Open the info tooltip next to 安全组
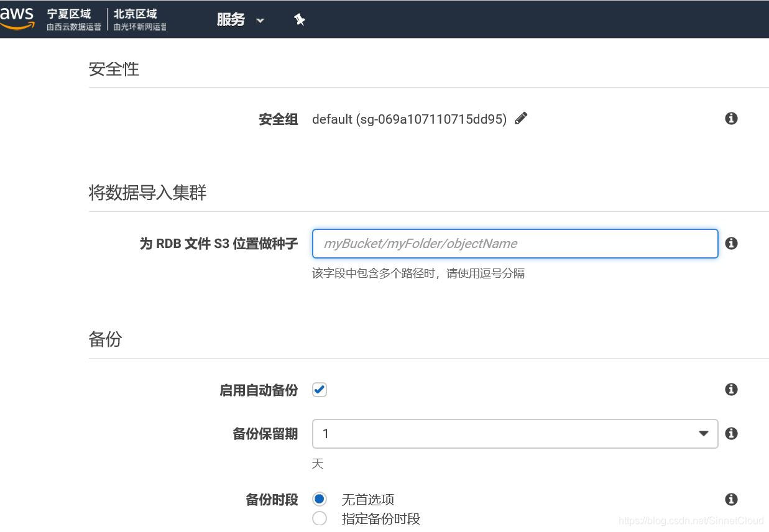This screenshot has width=769, height=532. (x=731, y=118)
